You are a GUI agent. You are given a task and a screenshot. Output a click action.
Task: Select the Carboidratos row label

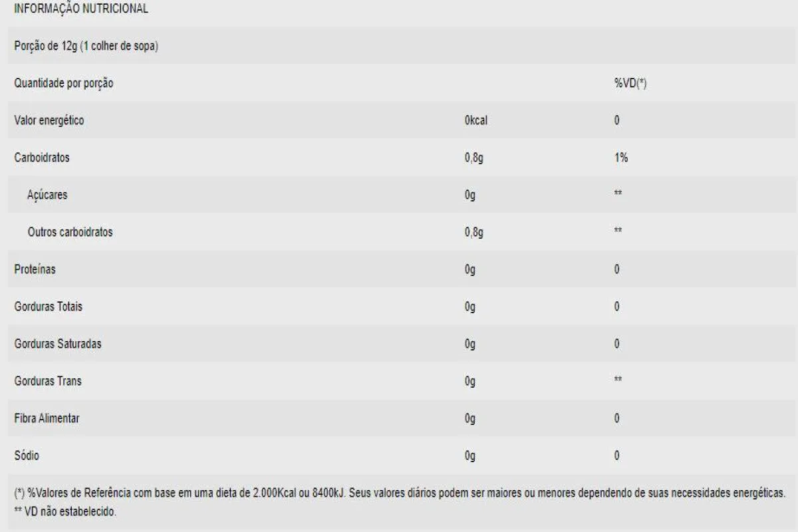click(x=42, y=158)
